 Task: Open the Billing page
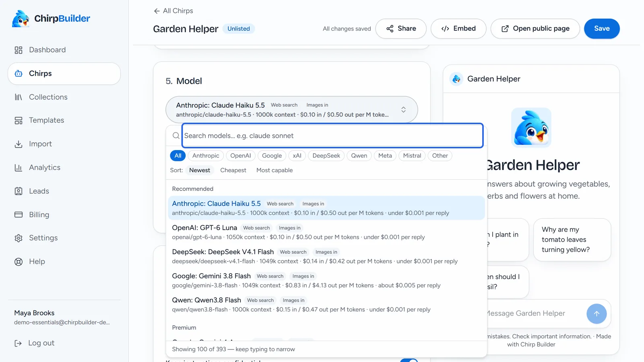(64, 214)
